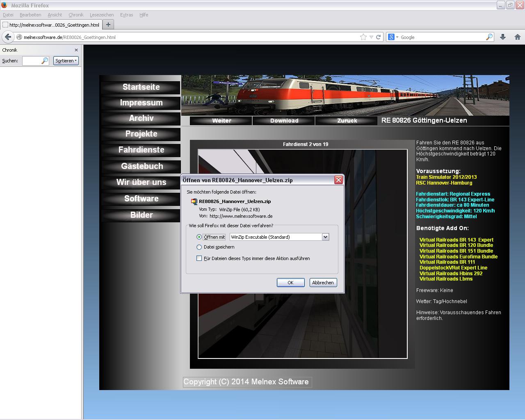Open the Impressum page link
The width and height of the screenshot is (525, 420).
click(141, 103)
